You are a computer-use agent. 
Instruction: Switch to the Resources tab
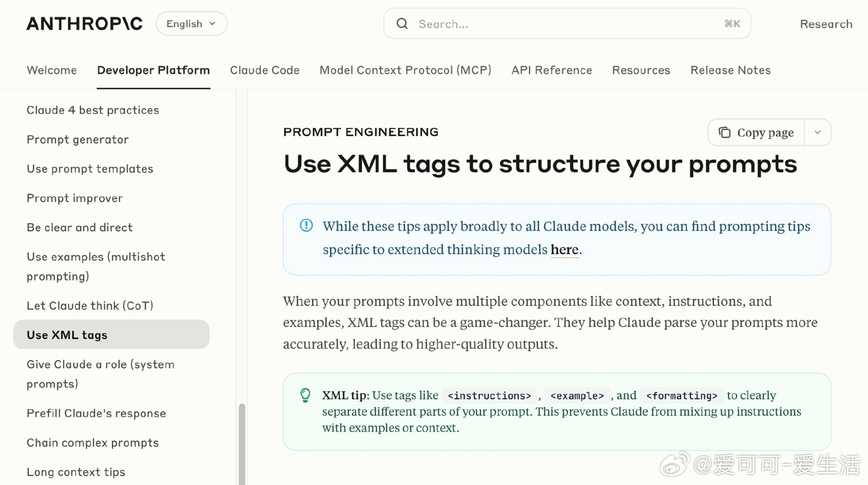641,71
